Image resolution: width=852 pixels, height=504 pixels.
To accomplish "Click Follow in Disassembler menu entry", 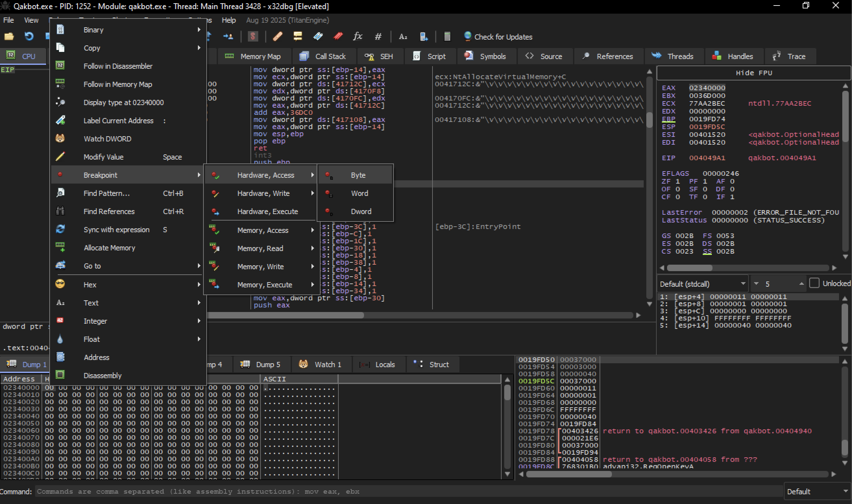I will point(128,66).
